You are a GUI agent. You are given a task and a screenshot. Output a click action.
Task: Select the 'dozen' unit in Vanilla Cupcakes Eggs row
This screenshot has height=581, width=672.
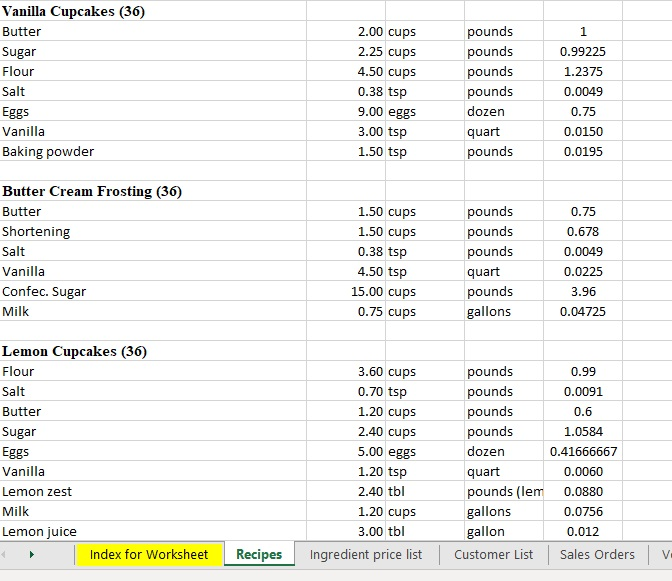(x=504, y=111)
